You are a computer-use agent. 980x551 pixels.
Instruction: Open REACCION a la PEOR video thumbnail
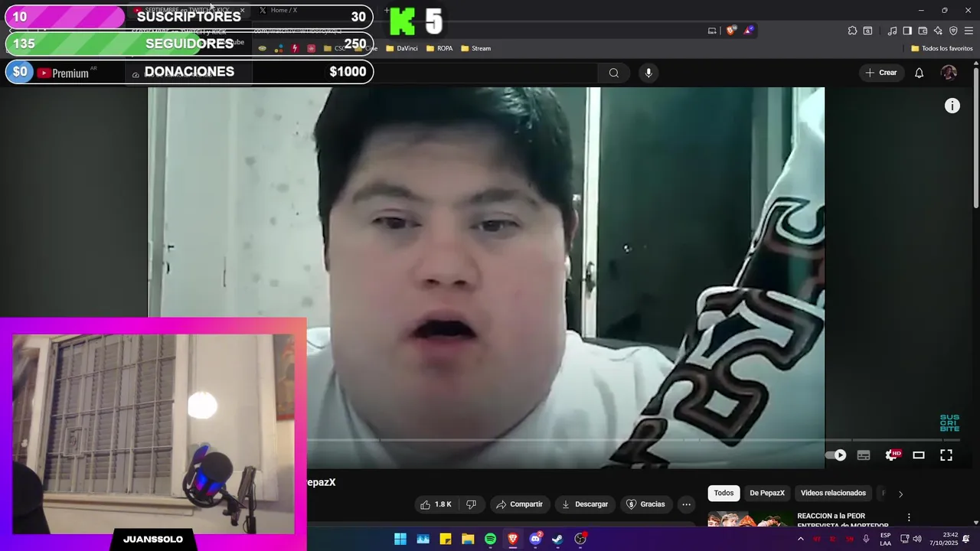pyautogui.click(x=749, y=519)
